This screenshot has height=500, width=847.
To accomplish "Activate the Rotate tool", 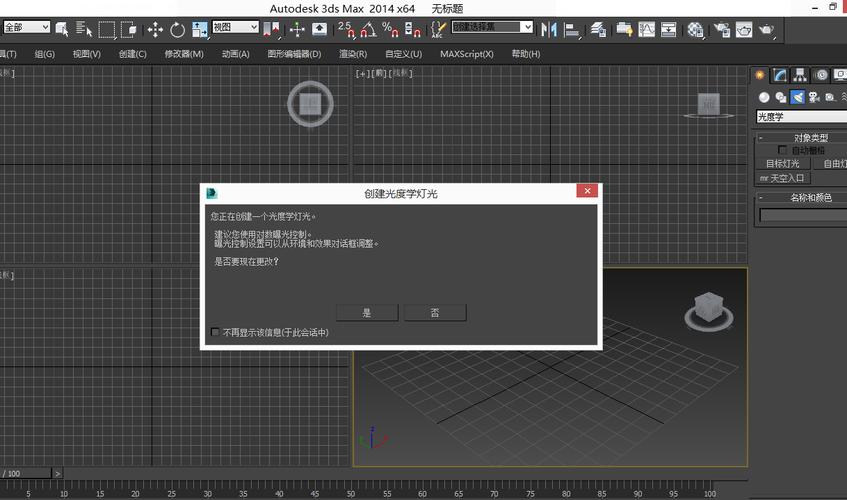I will click(176, 29).
